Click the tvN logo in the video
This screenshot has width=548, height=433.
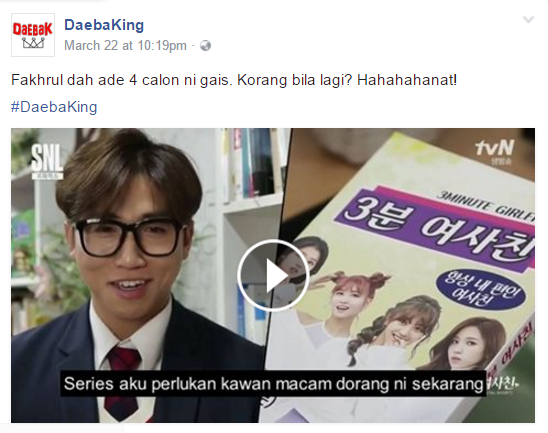[494, 151]
